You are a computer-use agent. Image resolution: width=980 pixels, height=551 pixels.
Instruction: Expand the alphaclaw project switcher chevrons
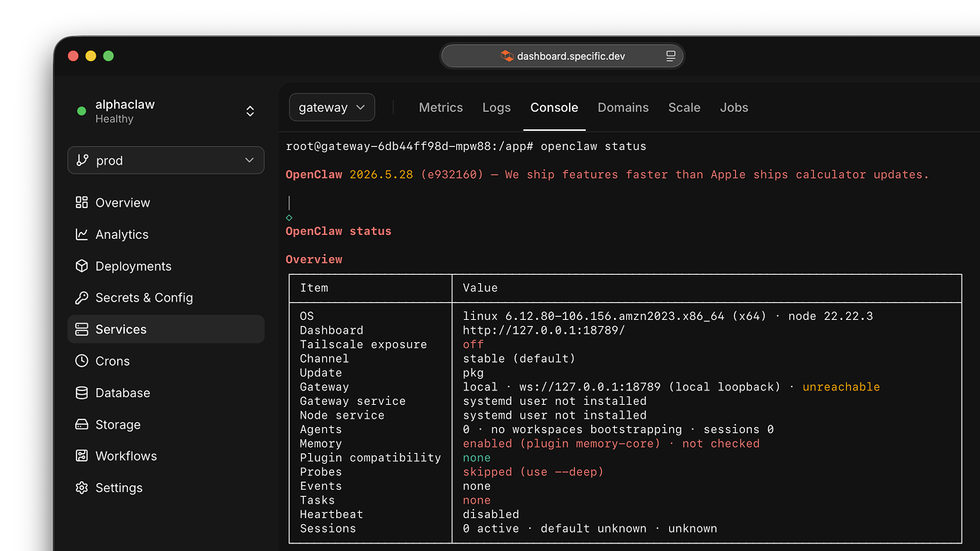pos(250,111)
